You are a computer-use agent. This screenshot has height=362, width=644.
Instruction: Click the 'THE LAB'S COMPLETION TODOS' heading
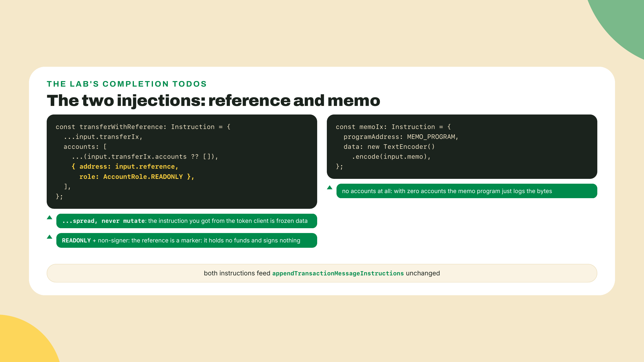127,84
